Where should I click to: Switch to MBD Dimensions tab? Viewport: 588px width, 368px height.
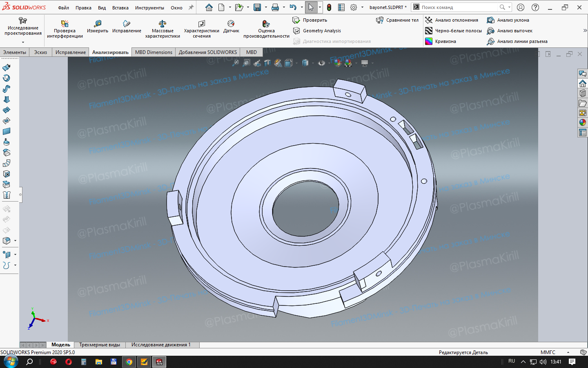click(x=154, y=52)
